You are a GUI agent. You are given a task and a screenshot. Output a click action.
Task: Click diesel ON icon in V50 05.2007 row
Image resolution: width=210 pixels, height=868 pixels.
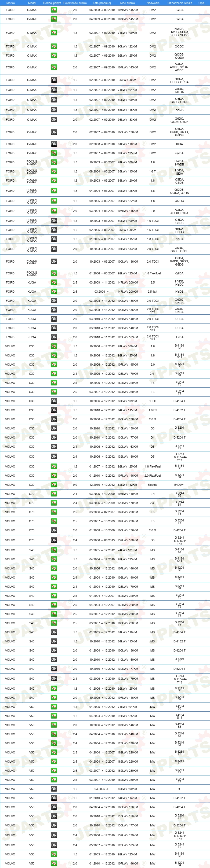tap(54, 845)
